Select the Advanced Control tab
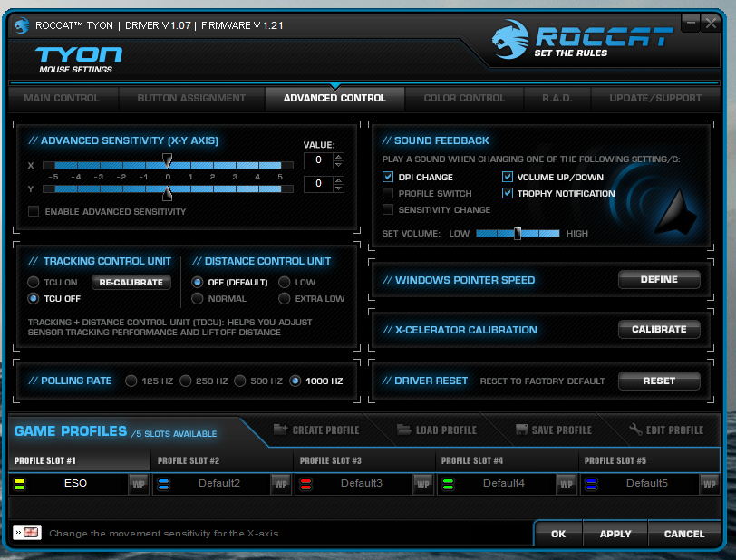Viewport: 736px width, 560px height. coord(334,98)
